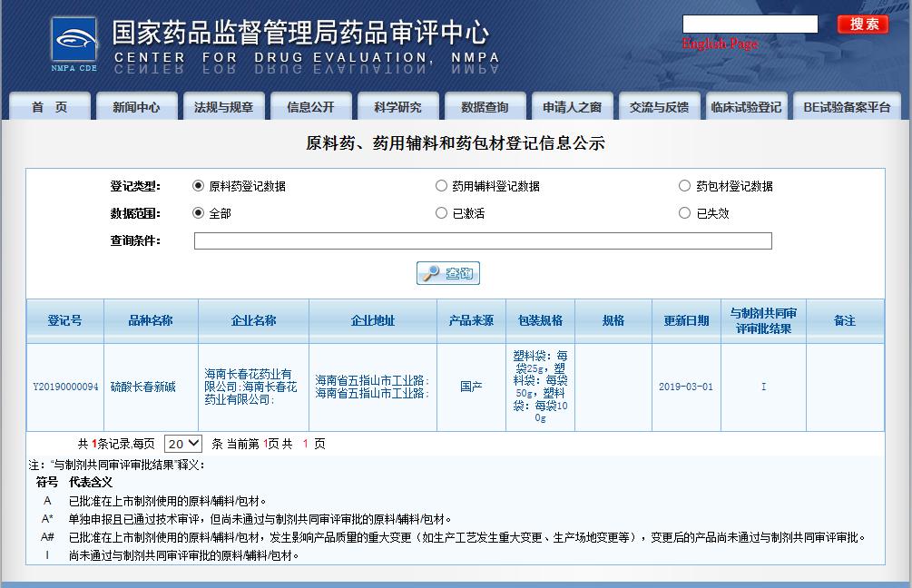This screenshot has height=588, width=912.
Task: Open BE试验备案平台 tab
Action: click(847, 107)
